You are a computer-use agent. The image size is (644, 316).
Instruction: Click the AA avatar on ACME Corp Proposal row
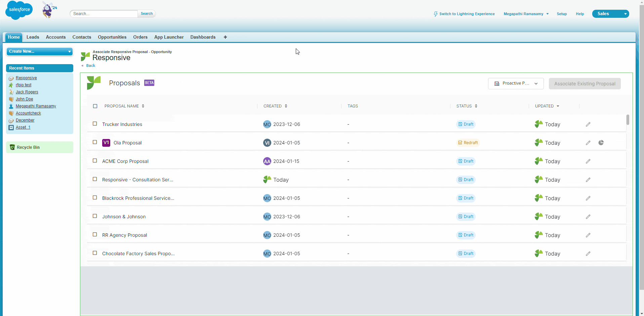(x=267, y=161)
